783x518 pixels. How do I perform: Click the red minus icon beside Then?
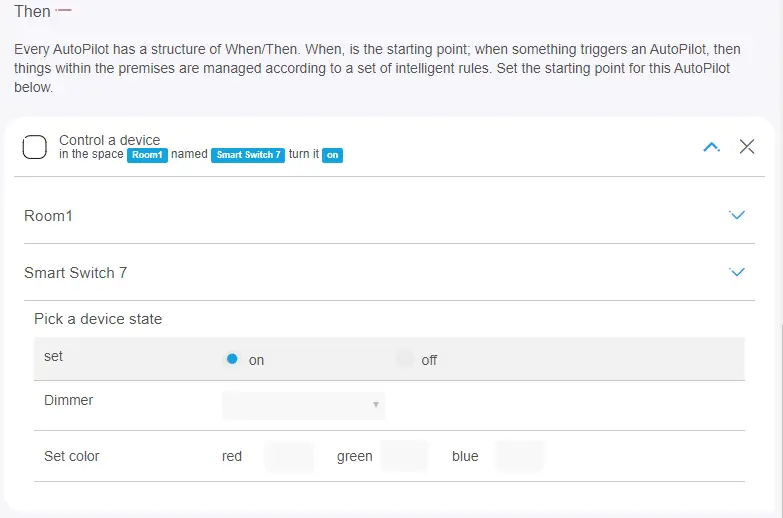coord(63,10)
